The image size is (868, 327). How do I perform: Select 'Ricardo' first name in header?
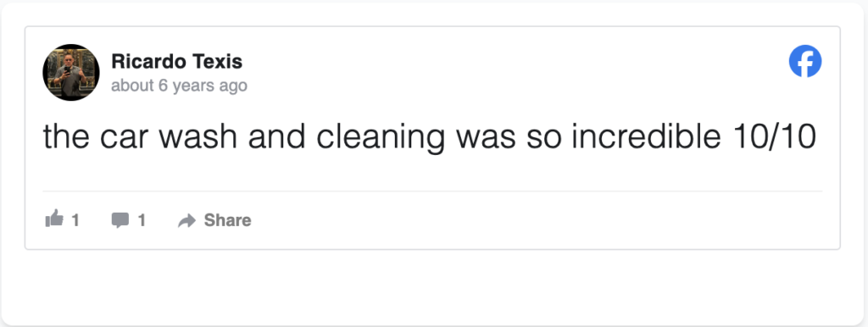(148, 61)
